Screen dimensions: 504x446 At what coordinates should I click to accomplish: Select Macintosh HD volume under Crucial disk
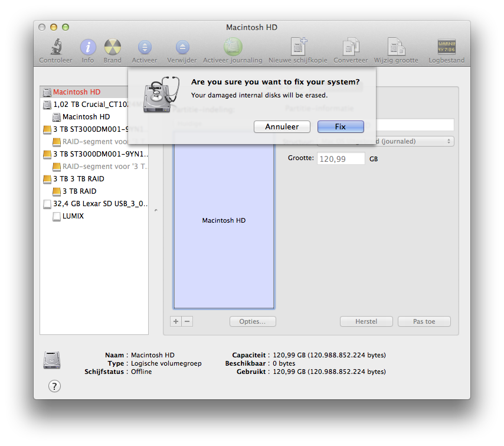tap(86, 117)
